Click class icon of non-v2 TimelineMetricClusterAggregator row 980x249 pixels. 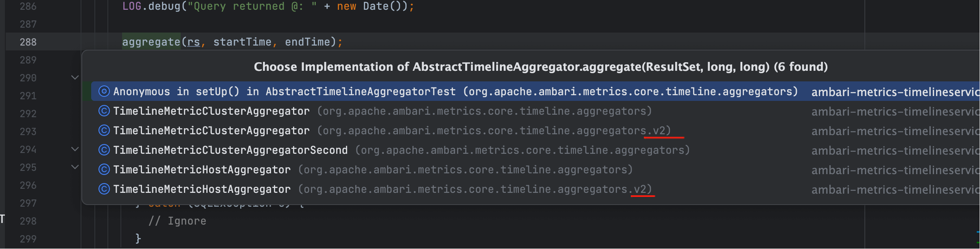click(104, 111)
